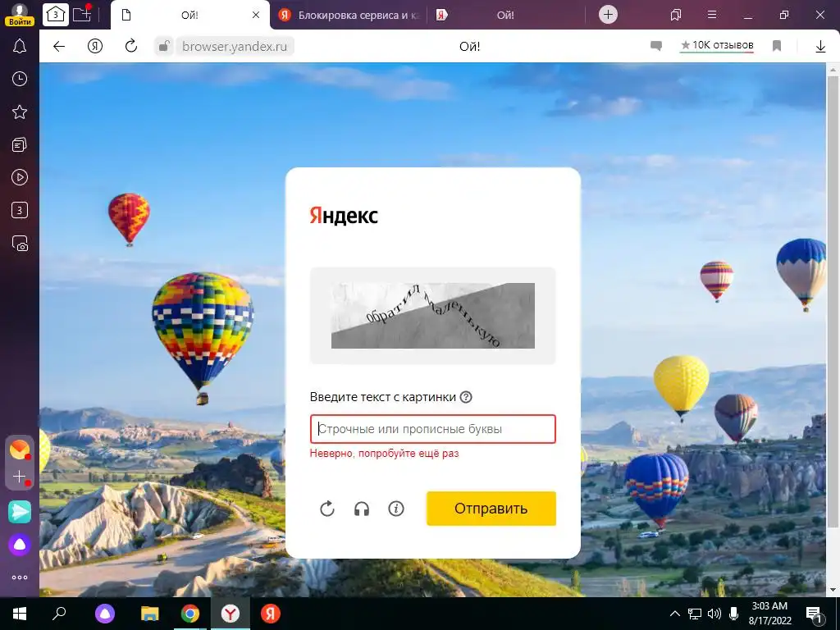The width and height of the screenshot is (840, 630).
Task: Open the red Я taskbar icon
Action: point(271,614)
